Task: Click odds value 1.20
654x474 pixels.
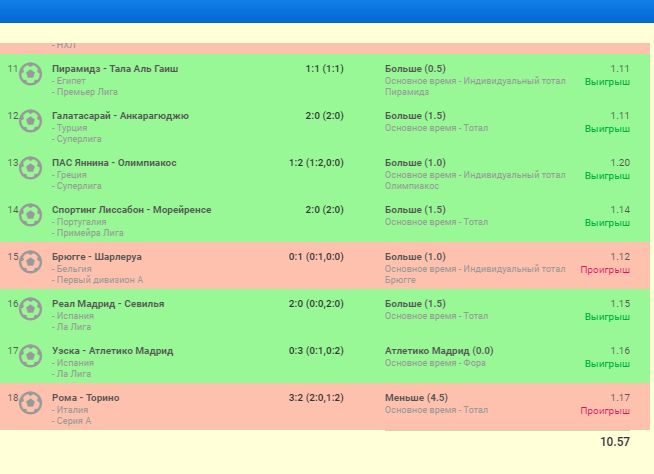Action: click(x=620, y=163)
